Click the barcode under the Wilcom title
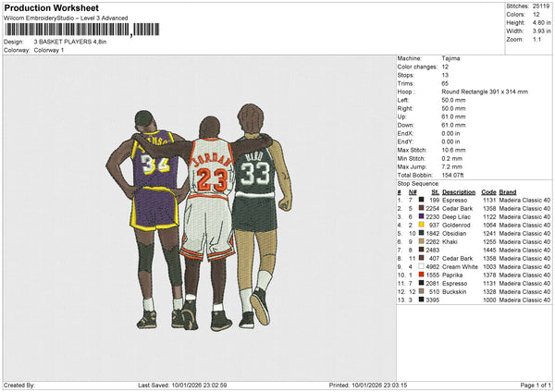555x392 pixels. tap(82, 30)
